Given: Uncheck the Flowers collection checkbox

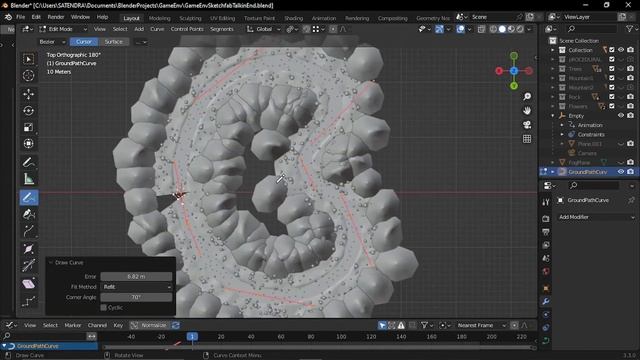Looking at the screenshot, I should (611, 106).
